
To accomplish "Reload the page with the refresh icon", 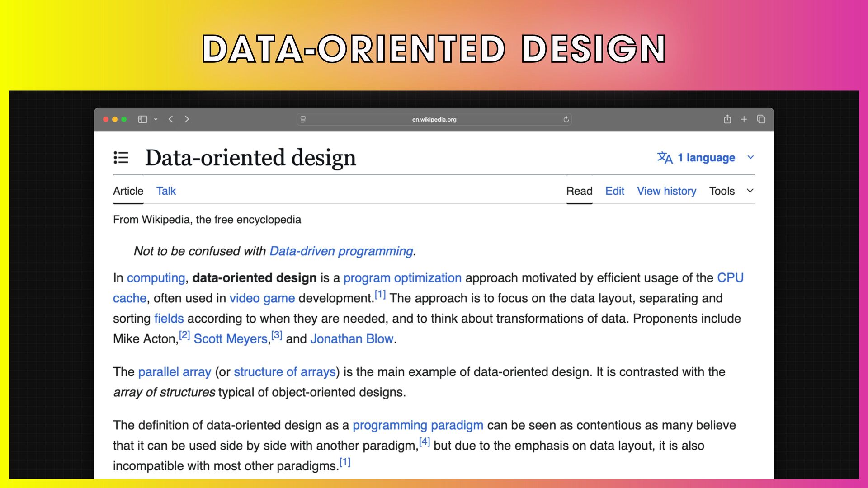I will (566, 119).
